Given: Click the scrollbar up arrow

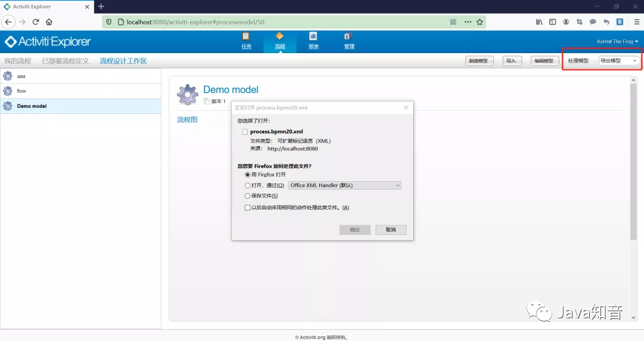Looking at the screenshot, I should (633, 80).
